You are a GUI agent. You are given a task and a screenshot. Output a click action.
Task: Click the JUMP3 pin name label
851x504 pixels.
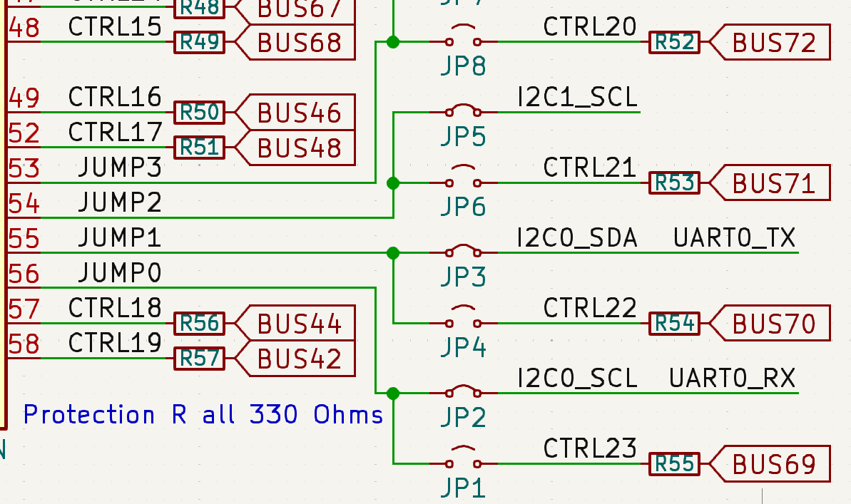point(120,168)
